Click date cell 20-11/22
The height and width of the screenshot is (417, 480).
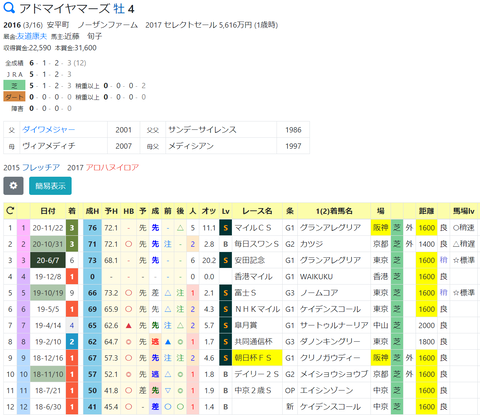pos(48,228)
